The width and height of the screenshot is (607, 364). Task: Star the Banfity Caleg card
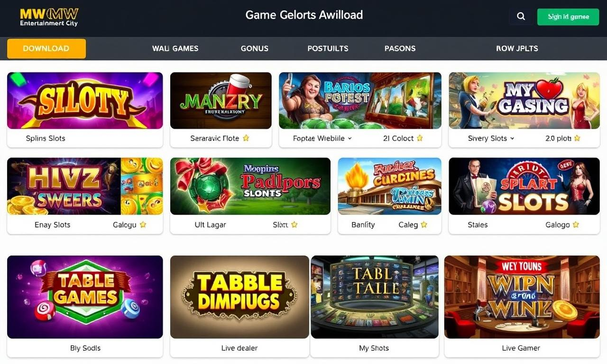424,225
